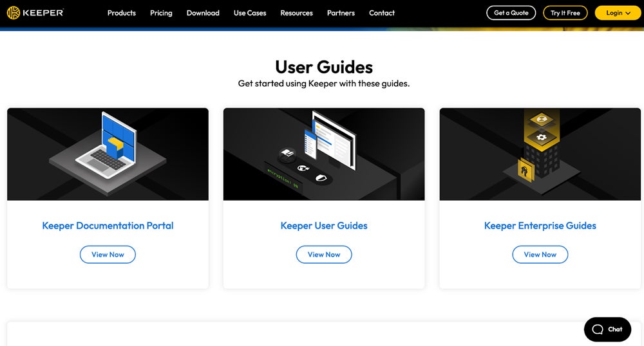This screenshot has height=346, width=644.
Task: Open the Chat widget
Action: click(607, 329)
